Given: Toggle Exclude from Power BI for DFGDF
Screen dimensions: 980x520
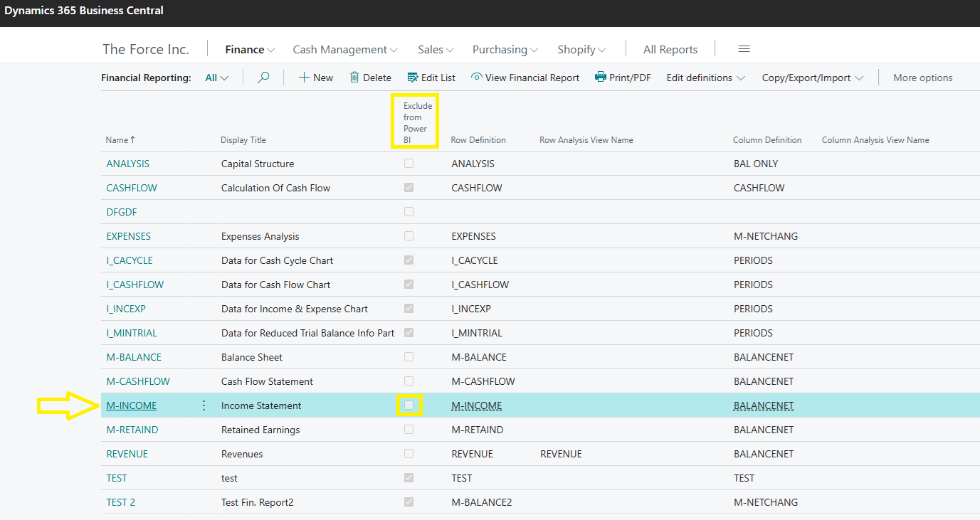Looking at the screenshot, I should [409, 212].
